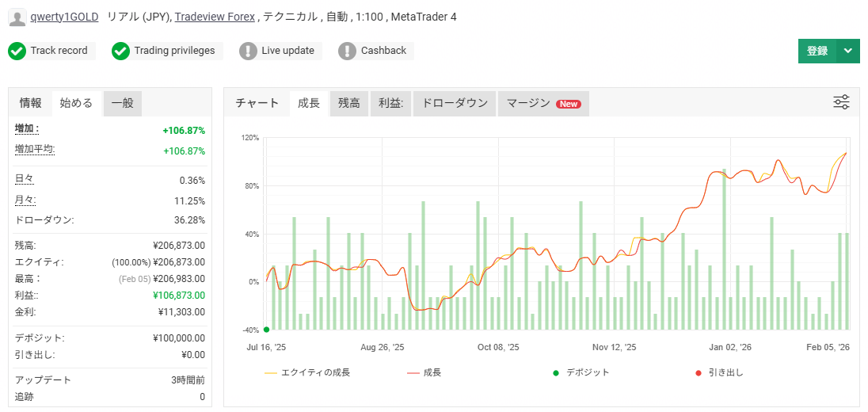Click the qwerty1GOLD user avatar icon
Viewport: 868px width, 412px height.
coord(17,17)
